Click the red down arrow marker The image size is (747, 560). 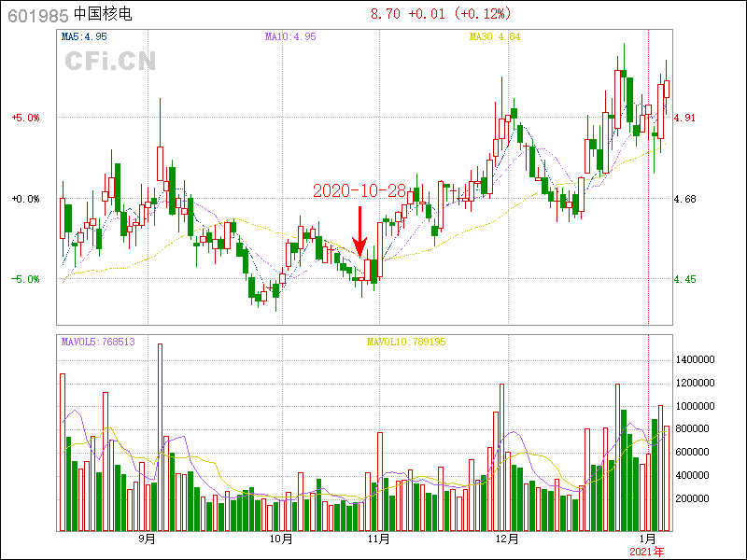click(359, 233)
